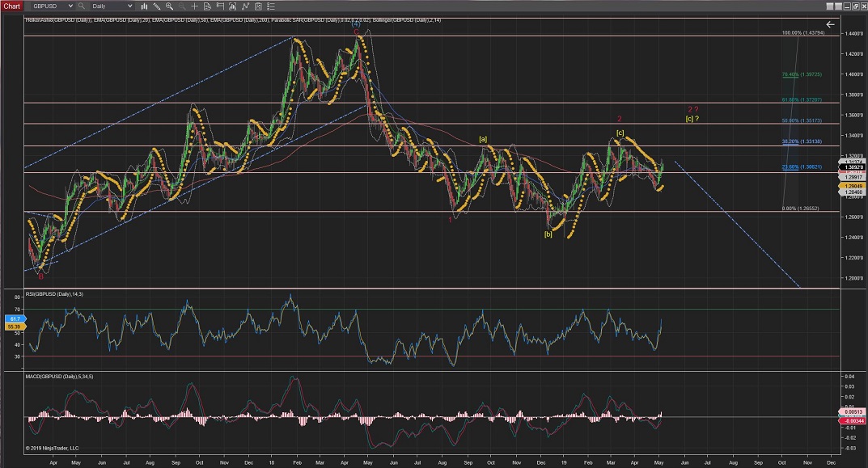Open the drawing tools pencil icon
The height and width of the screenshot is (468, 868).
(x=157, y=6)
